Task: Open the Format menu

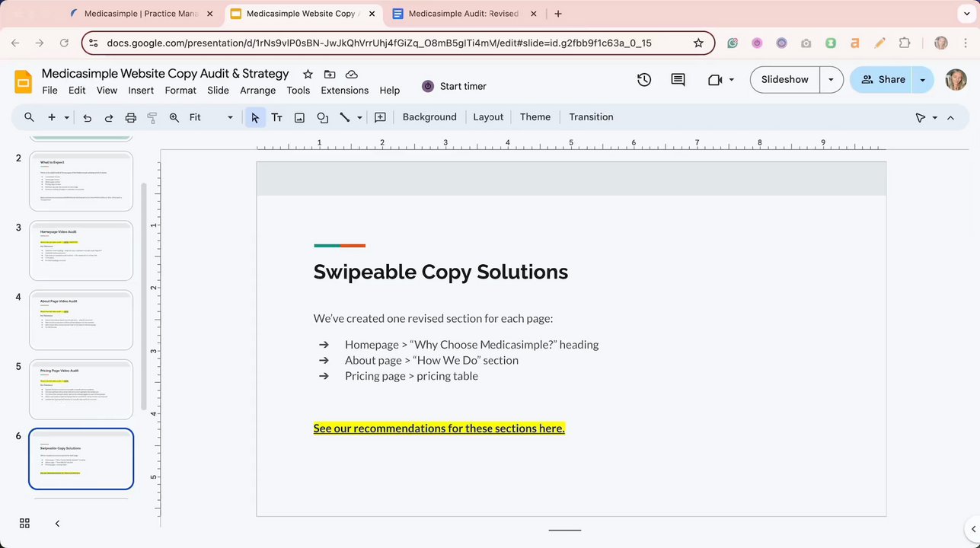Action: [x=180, y=90]
